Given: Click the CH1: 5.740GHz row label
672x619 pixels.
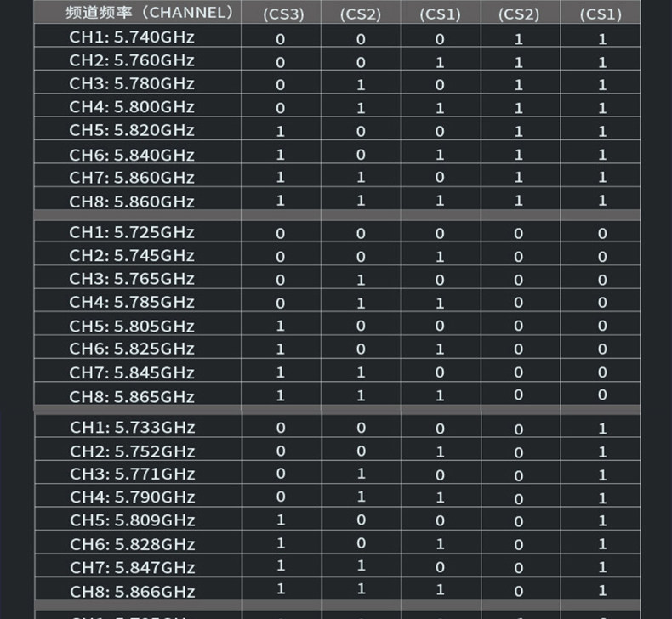Looking at the screenshot, I should click(x=132, y=37).
